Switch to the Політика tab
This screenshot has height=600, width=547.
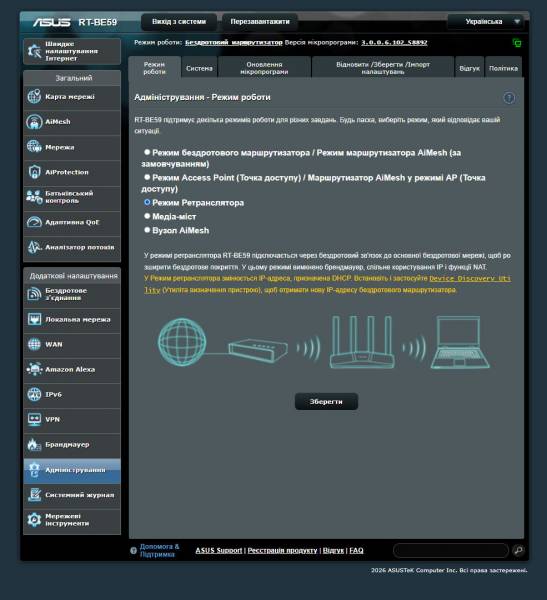coord(503,68)
